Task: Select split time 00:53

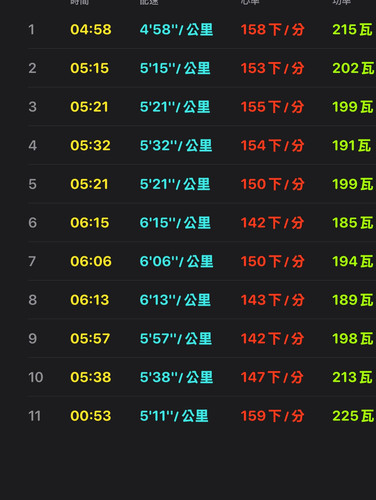Action: pos(91,416)
